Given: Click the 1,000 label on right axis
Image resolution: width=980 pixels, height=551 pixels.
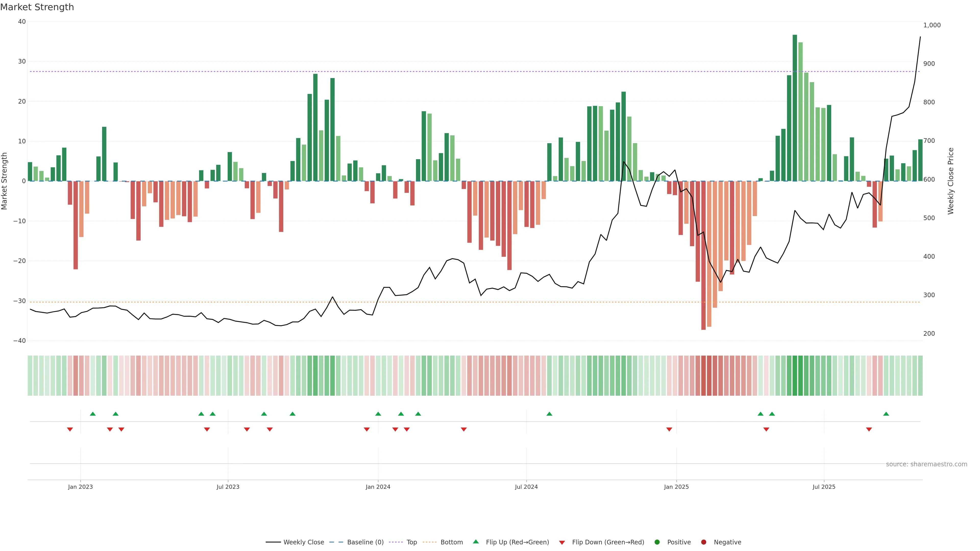Looking at the screenshot, I should (932, 25).
